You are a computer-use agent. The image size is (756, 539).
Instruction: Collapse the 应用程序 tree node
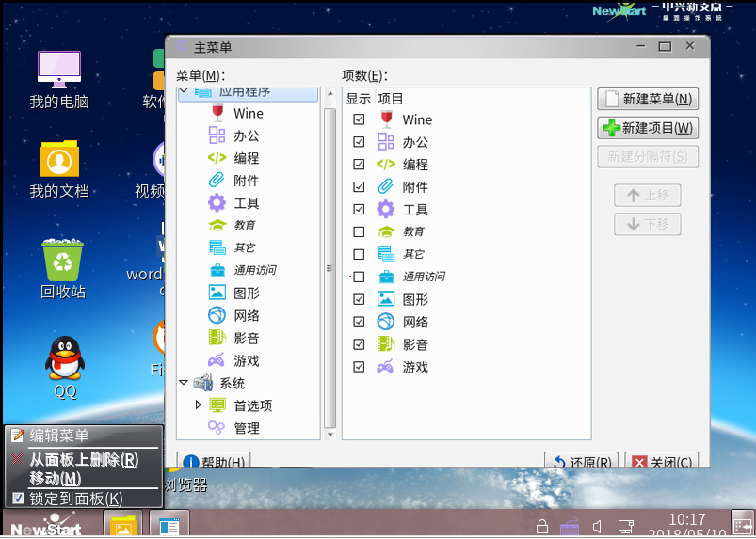coord(184,90)
